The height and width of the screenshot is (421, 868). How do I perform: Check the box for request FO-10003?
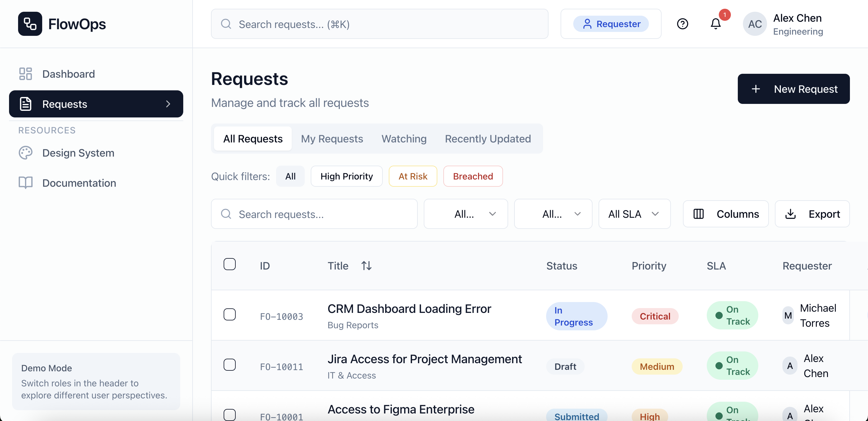click(229, 314)
